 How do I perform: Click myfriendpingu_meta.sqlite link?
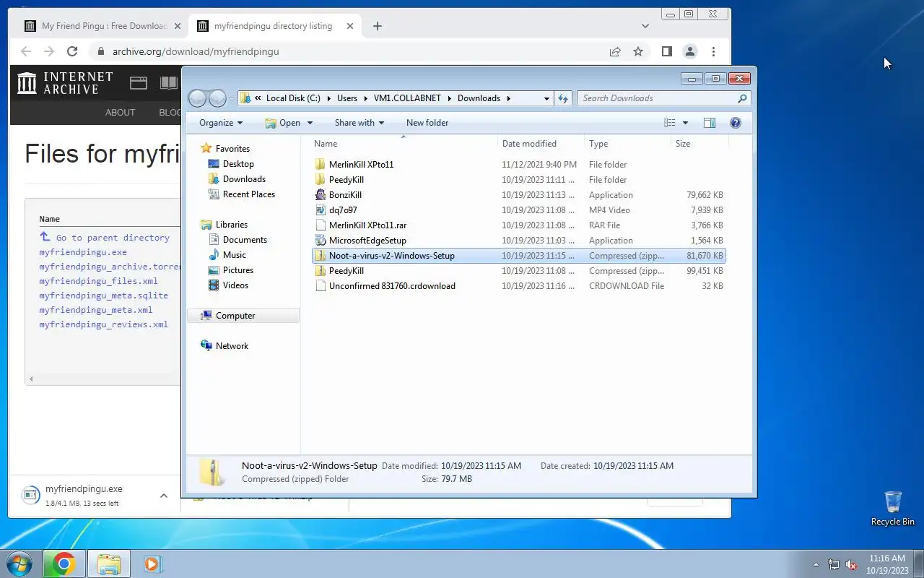(103, 296)
